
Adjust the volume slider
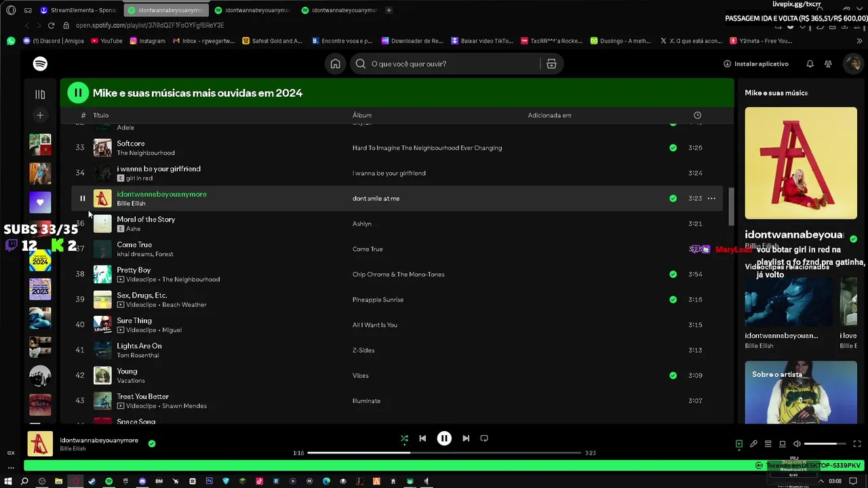click(x=825, y=444)
